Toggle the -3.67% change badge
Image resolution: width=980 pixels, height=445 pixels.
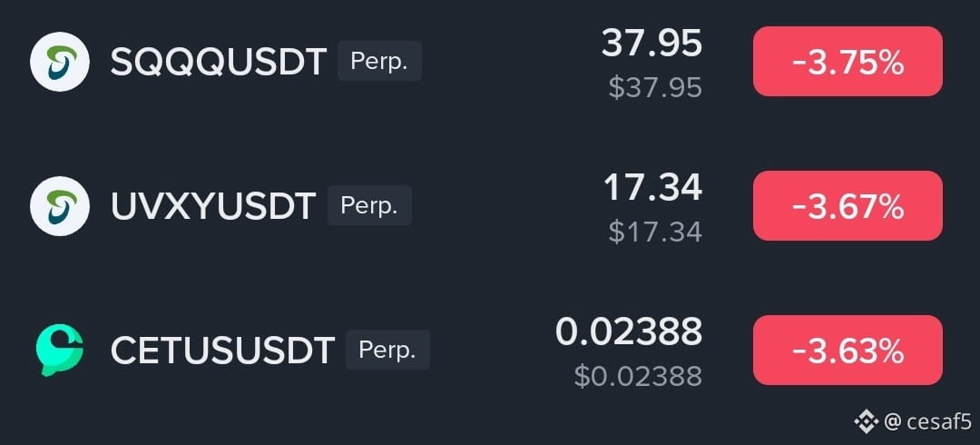848,205
